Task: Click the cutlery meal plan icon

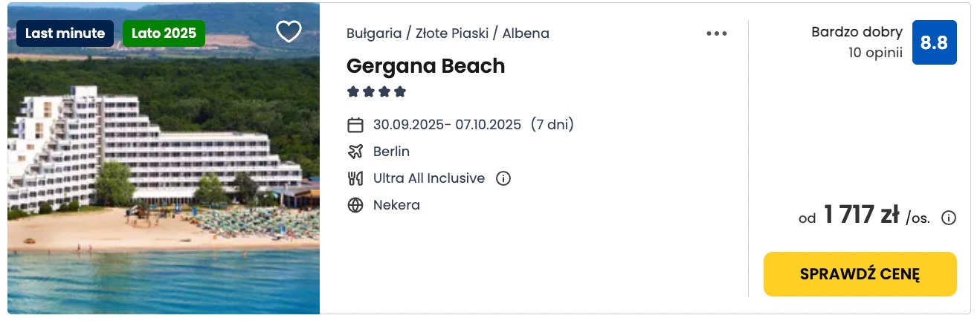Action: point(355,178)
